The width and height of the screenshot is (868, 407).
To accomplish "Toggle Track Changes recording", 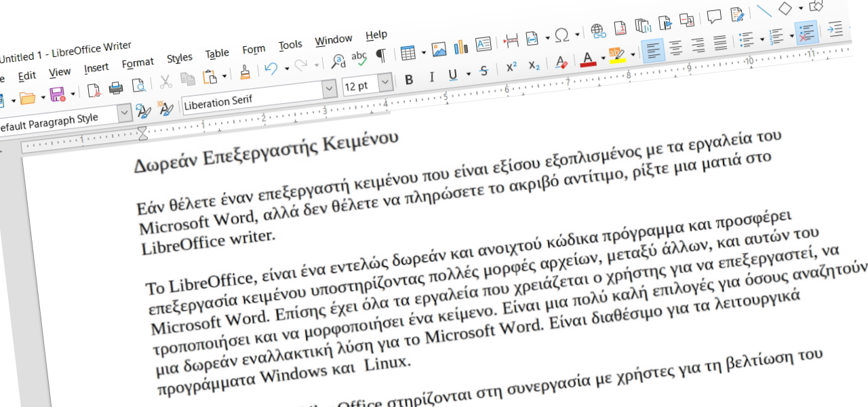I will click(x=737, y=14).
